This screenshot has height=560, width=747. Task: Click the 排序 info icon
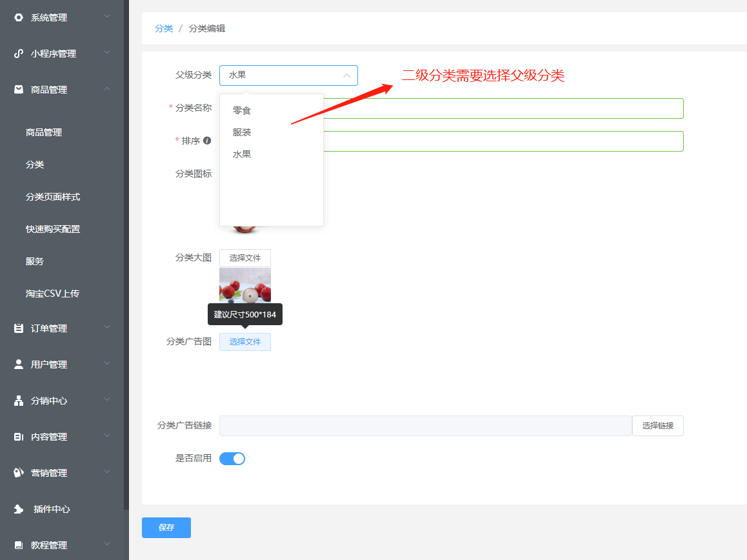(x=207, y=141)
